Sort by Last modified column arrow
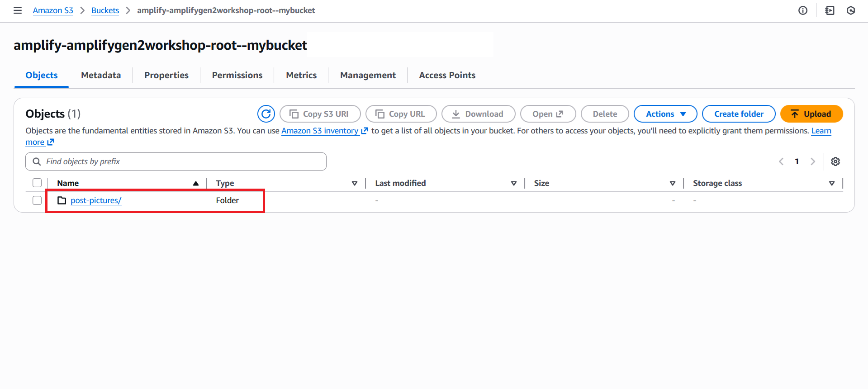 [x=514, y=183]
